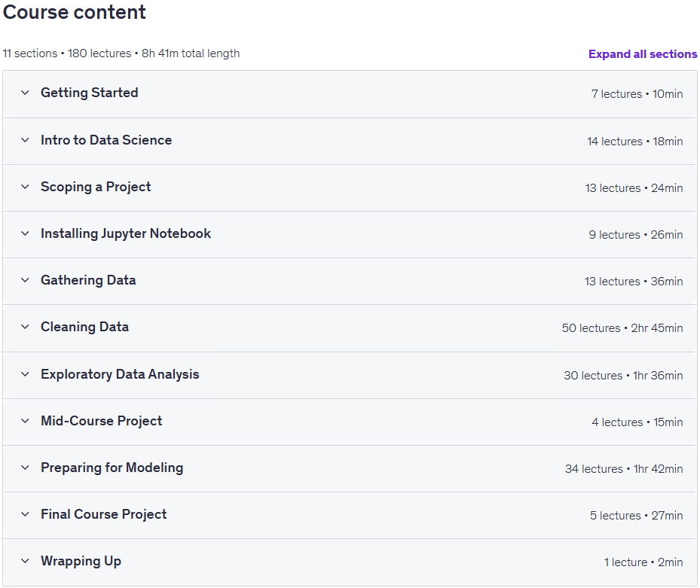Click the '5 lectures • 27min' text
700x588 pixels.
tap(636, 516)
